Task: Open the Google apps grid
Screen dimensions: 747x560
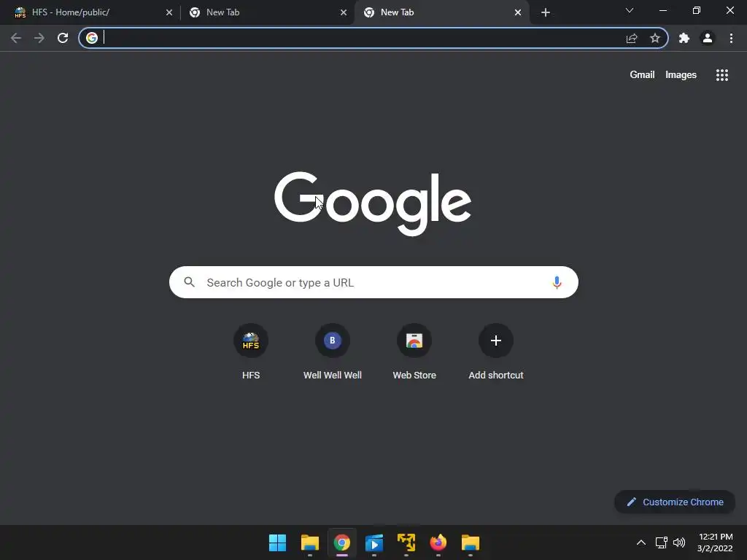Action: coord(721,75)
